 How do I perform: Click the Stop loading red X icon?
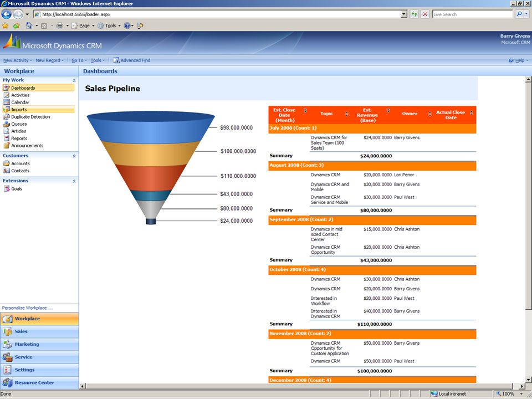point(425,14)
